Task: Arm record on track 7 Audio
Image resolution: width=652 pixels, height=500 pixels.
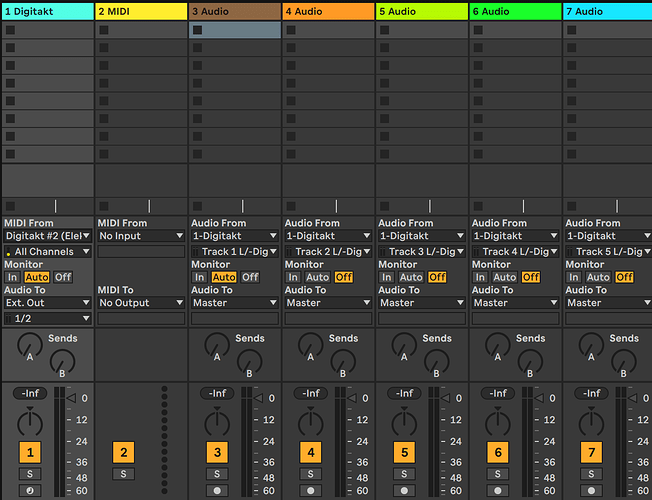Action: (x=591, y=490)
